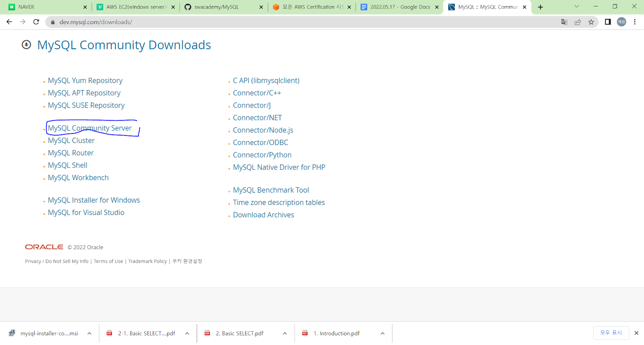The width and height of the screenshot is (644, 345).
Task: Open Terms of Use footer link
Action: pyautogui.click(x=108, y=261)
